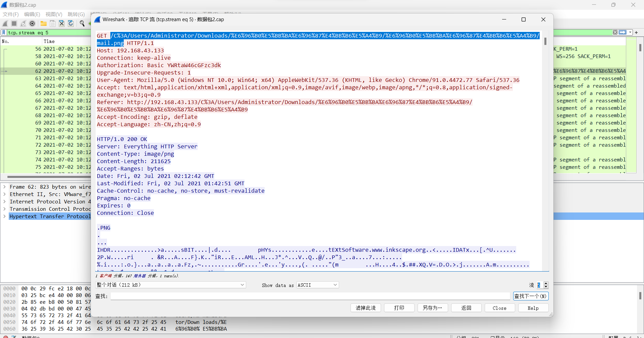
Task: Click the 查找下一个(N) button
Action: click(531, 296)
